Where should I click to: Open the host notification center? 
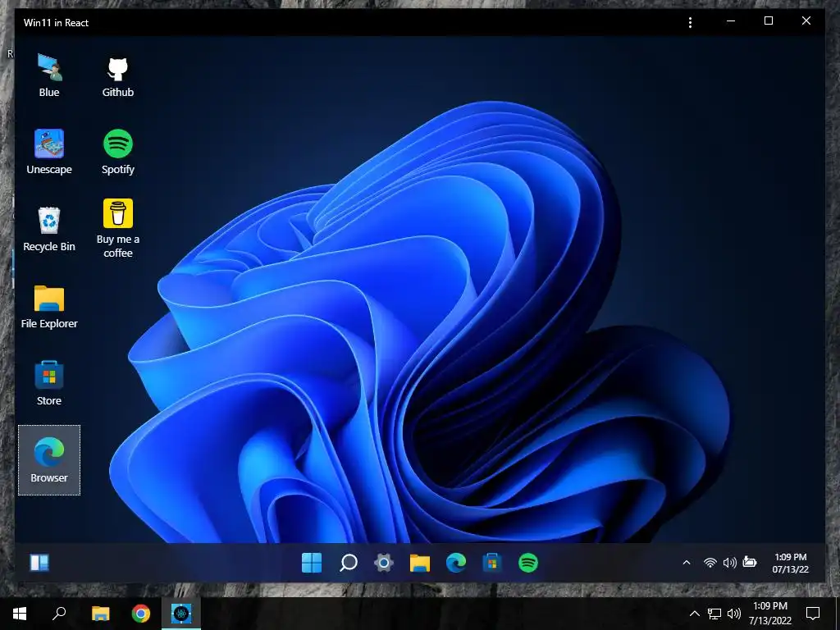(813, 614)
